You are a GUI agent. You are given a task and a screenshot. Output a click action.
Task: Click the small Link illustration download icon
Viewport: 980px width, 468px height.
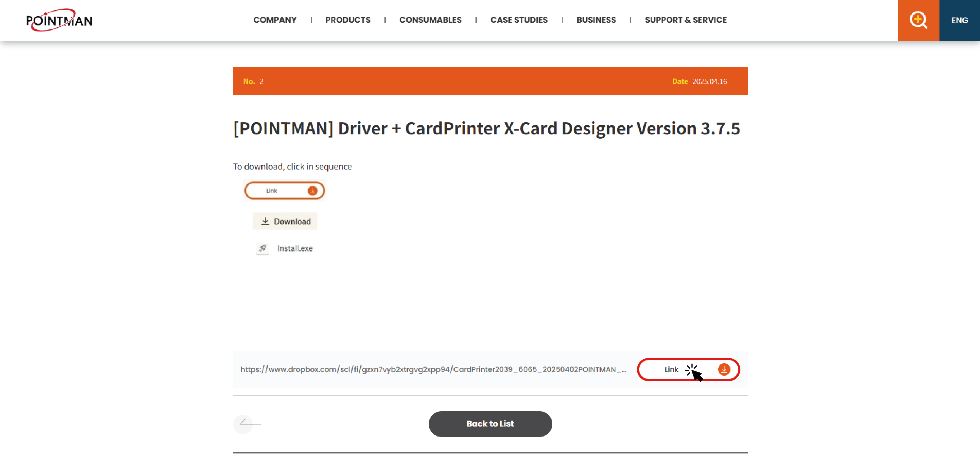click(x=312, y=191)
